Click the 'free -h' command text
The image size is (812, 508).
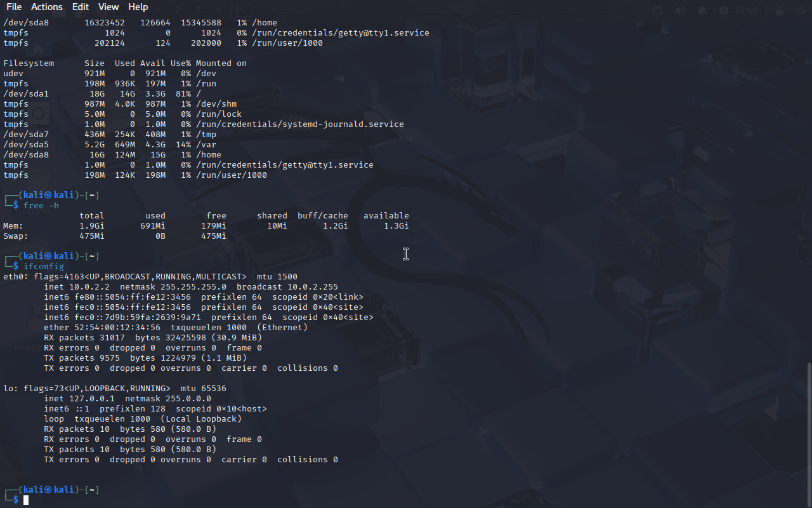pos(41,206)
